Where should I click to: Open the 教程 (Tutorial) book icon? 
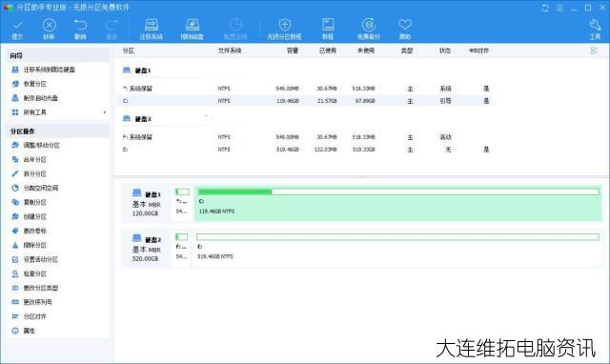pos(328,25)
